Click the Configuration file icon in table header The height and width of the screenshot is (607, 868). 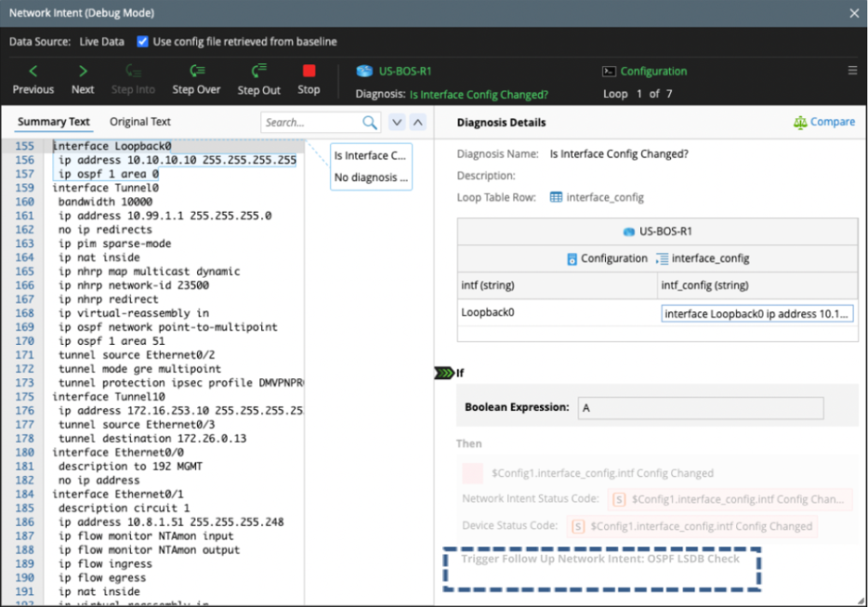[572, 258]
